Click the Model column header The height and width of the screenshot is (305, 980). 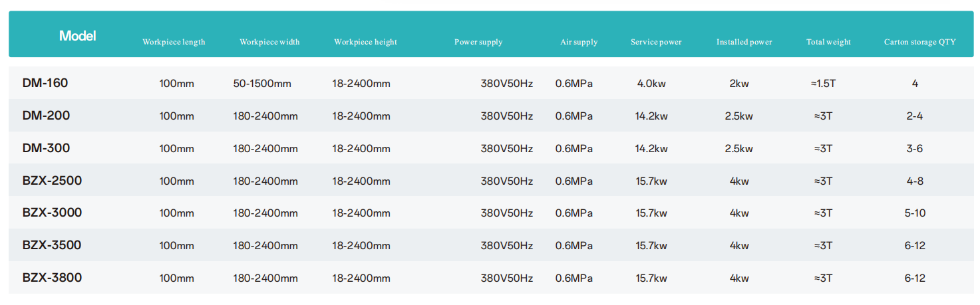click(x=77, y=36)
